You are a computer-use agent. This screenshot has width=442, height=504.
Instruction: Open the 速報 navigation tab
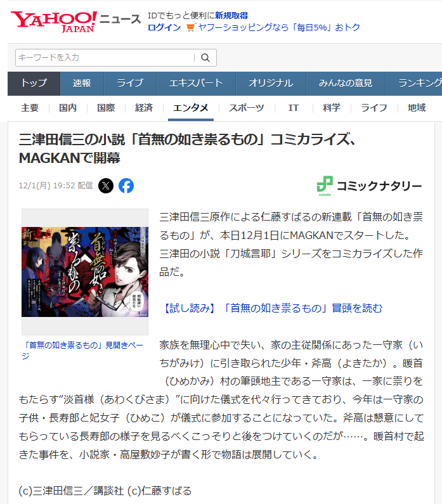pos(82,84)
